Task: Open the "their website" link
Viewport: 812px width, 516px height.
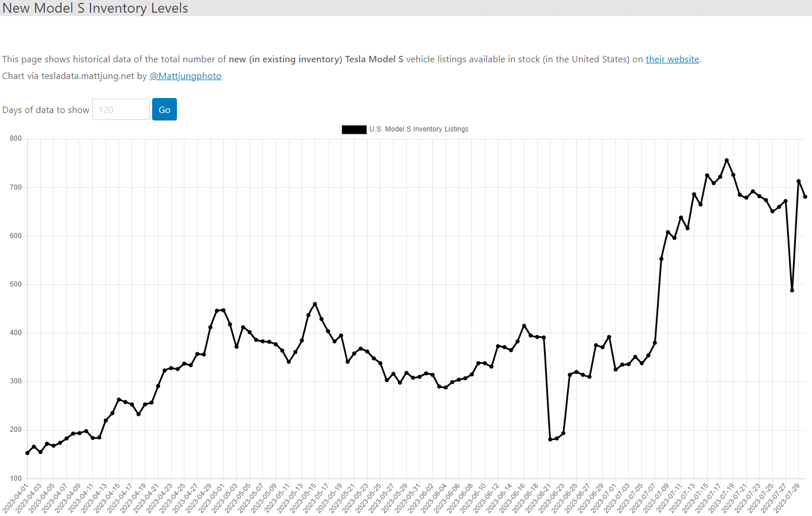Action: pos(672,59)
